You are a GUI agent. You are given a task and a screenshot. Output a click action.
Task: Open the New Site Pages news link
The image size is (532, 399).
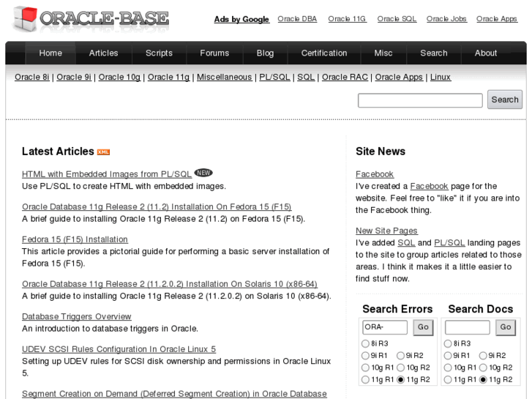click(x=386, y=231)
